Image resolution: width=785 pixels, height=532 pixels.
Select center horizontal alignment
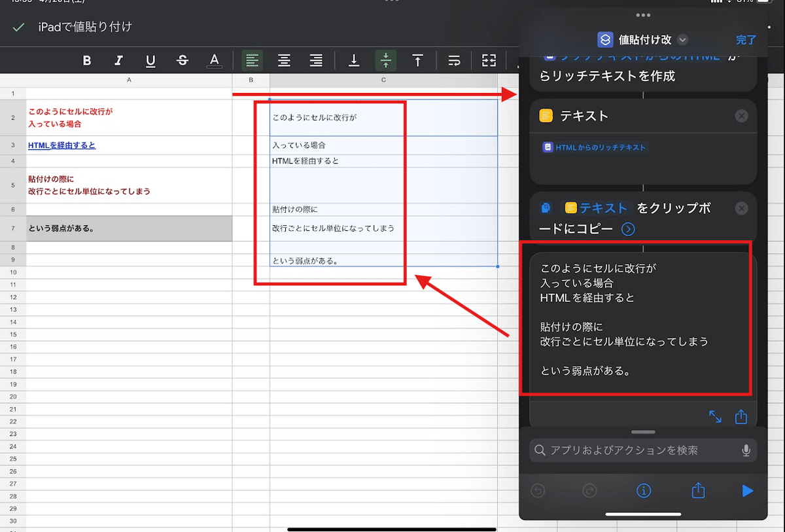click(x=284, y=61)
